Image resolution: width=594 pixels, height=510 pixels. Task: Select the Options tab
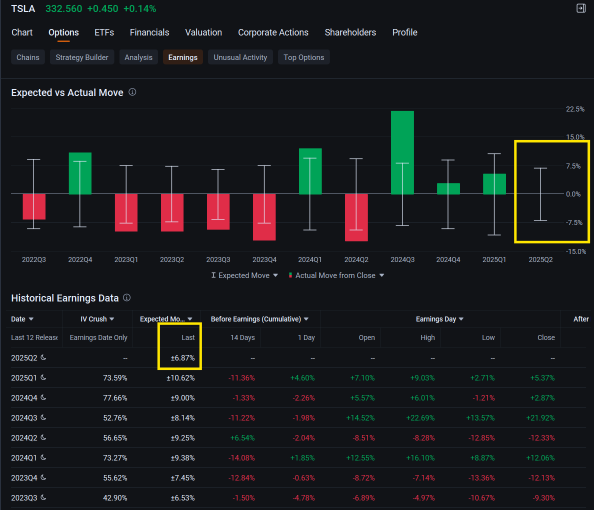pos(64,33)
